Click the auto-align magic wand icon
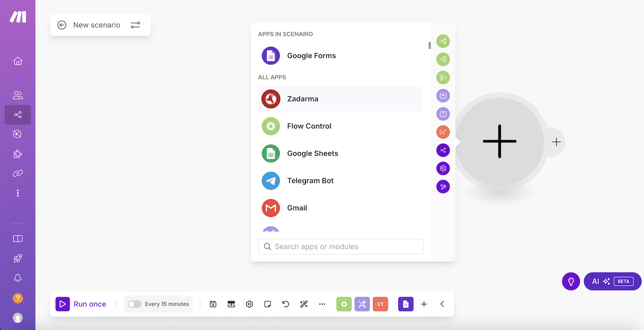 tap(304, 304)
